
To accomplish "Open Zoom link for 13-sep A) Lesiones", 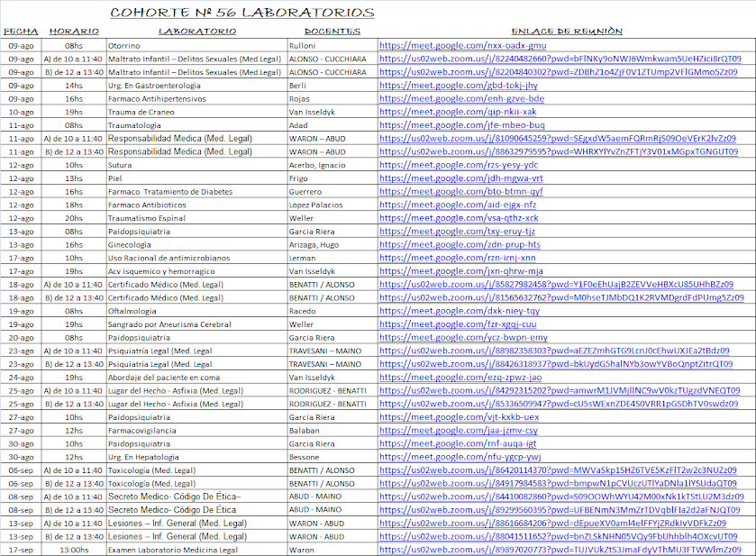I will click(x=552, y=524).
